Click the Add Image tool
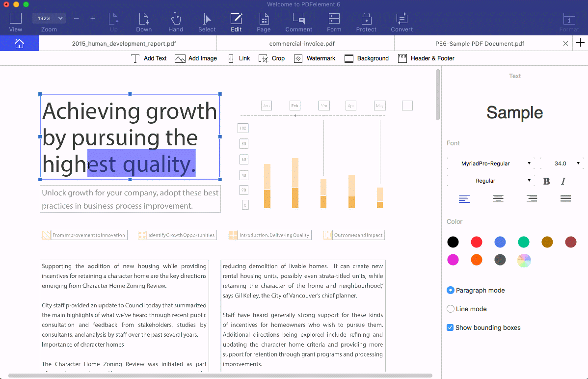The width and height of the screenshot is (588, 379). pyautogui.click(x=196, y=58)
